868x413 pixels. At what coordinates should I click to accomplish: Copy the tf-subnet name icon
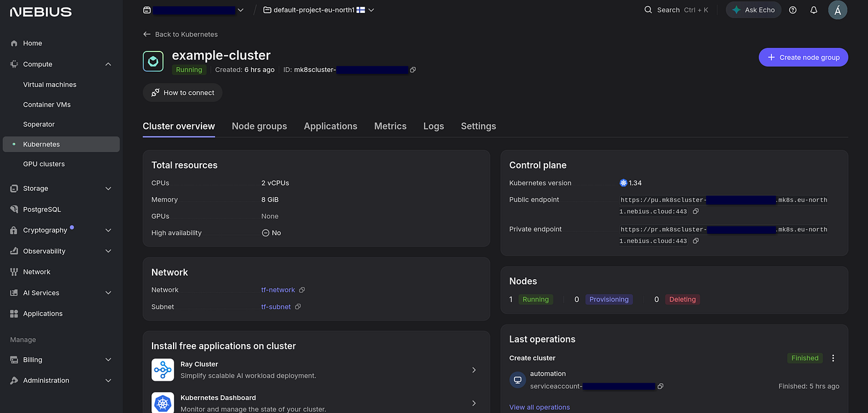tap(298, 307)
